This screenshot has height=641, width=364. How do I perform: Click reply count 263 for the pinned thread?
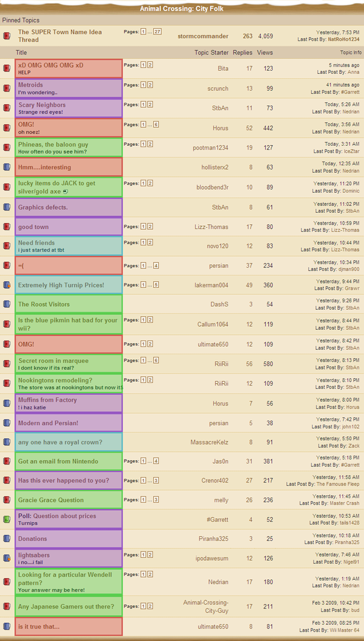point(248,36)
